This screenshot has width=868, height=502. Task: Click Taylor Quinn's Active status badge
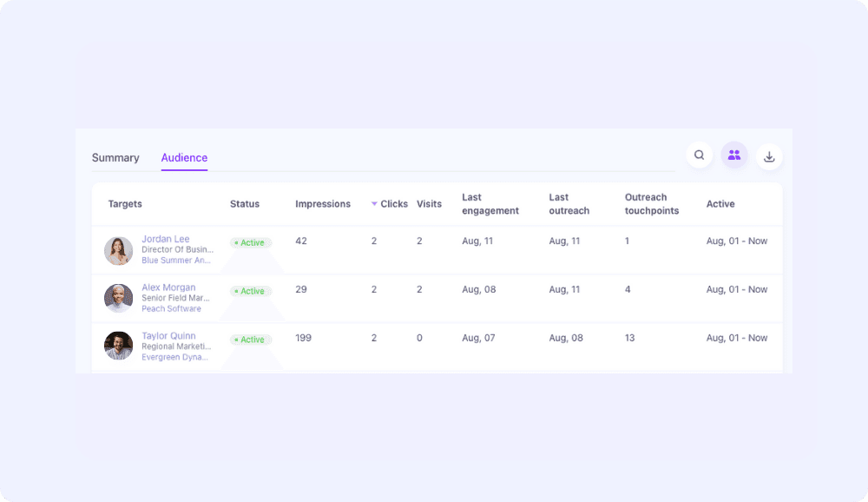[251, 340]
